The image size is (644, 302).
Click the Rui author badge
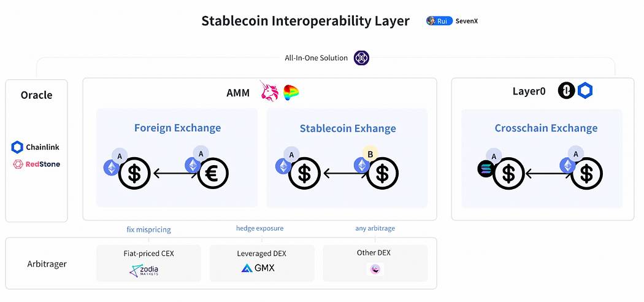pos(440,21)
